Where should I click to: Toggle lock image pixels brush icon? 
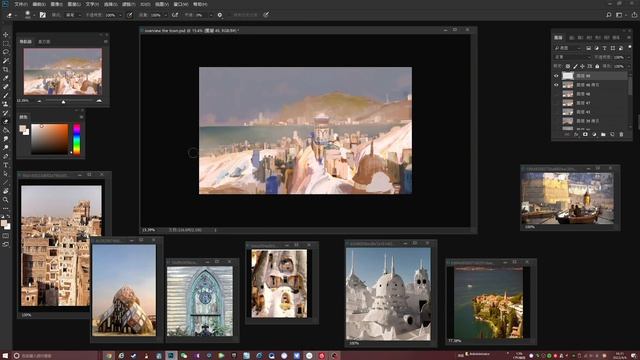pos(575,66)
